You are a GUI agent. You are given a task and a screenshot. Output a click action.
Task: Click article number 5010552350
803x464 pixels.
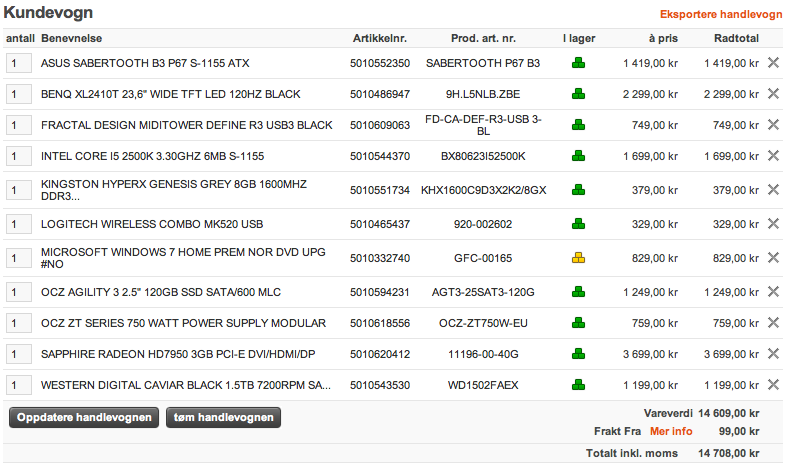(x=380, y=63)
